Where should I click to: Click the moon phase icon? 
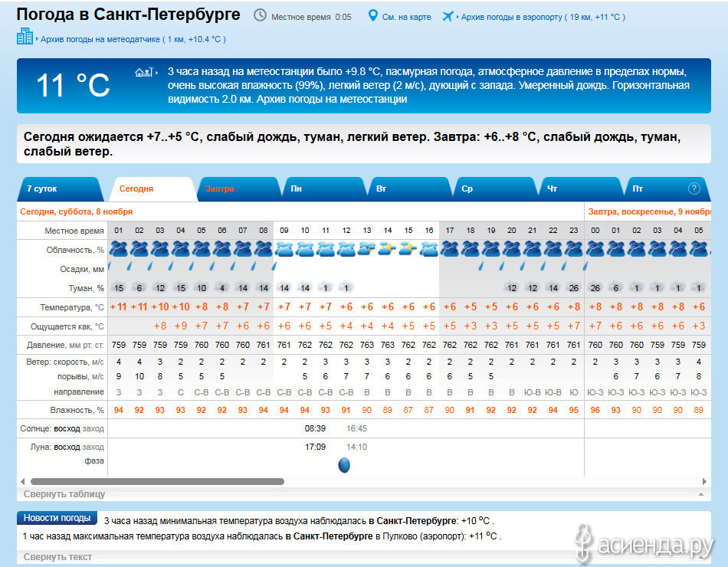344,465
